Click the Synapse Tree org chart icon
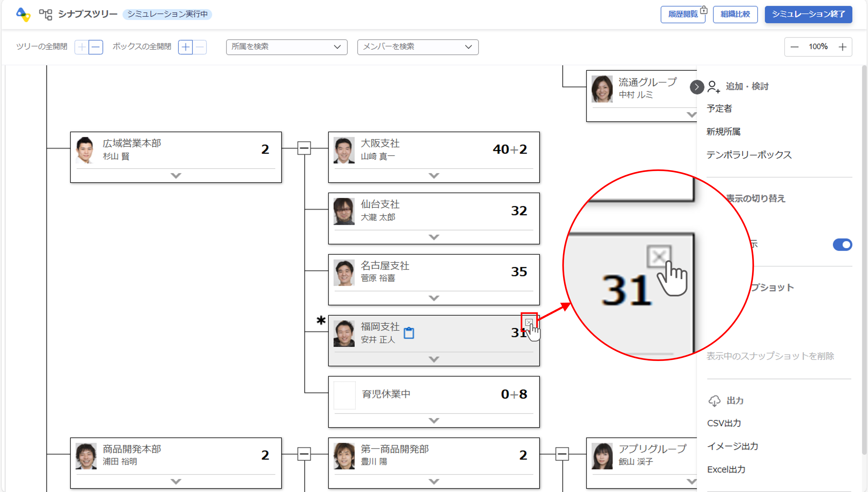The image size is (868, 492). coord(46,14)
